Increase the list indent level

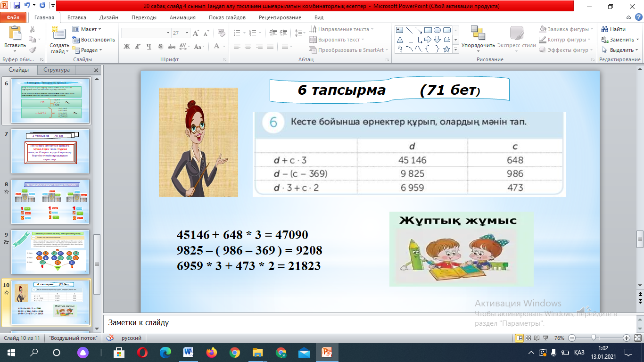pos(283,33)
